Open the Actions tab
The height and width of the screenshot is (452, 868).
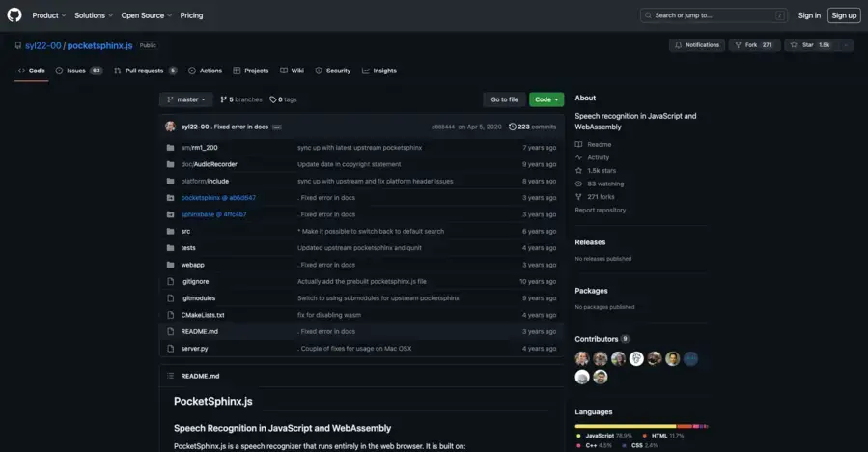click(x=206, y=71)
